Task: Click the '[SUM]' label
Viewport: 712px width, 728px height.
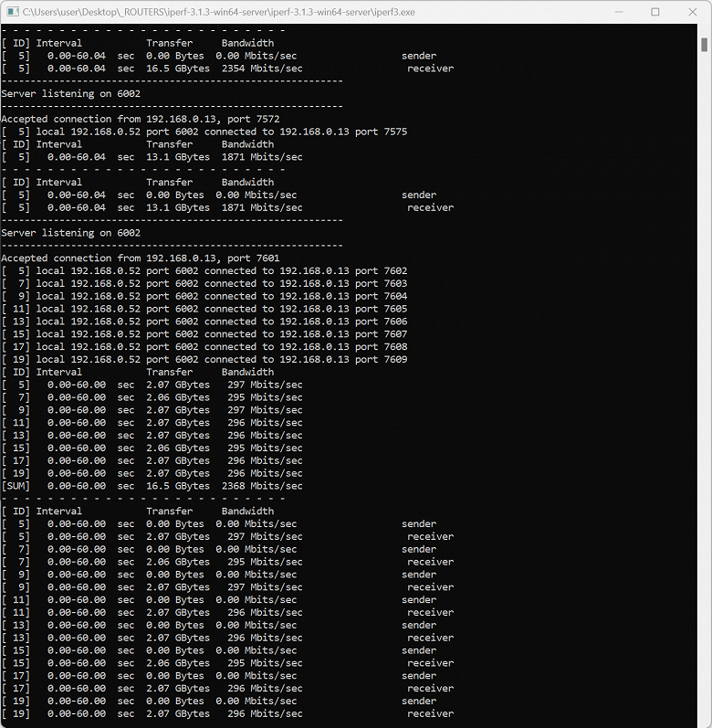Action: (16, 486)
